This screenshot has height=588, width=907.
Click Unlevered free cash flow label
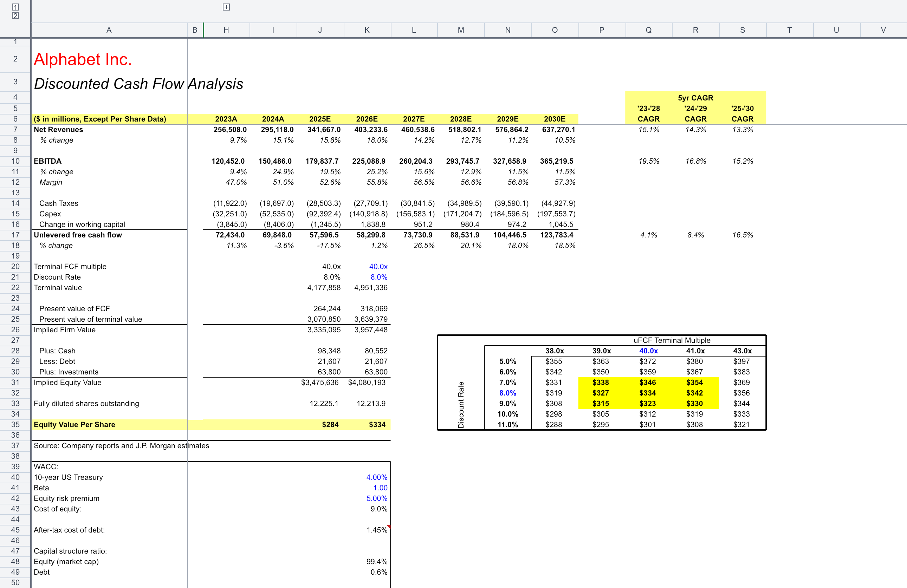(x=78, y=235)
